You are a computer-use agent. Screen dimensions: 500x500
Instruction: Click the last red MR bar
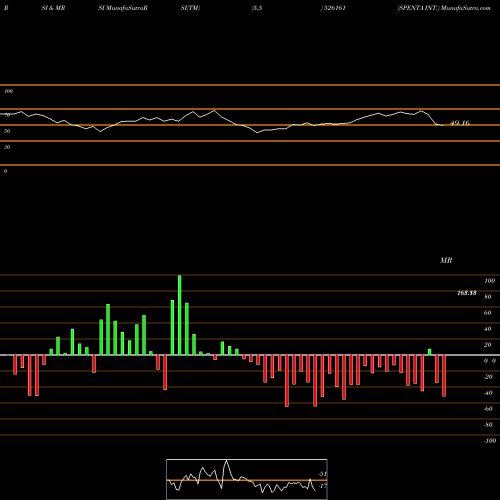(x=444, y=376)
